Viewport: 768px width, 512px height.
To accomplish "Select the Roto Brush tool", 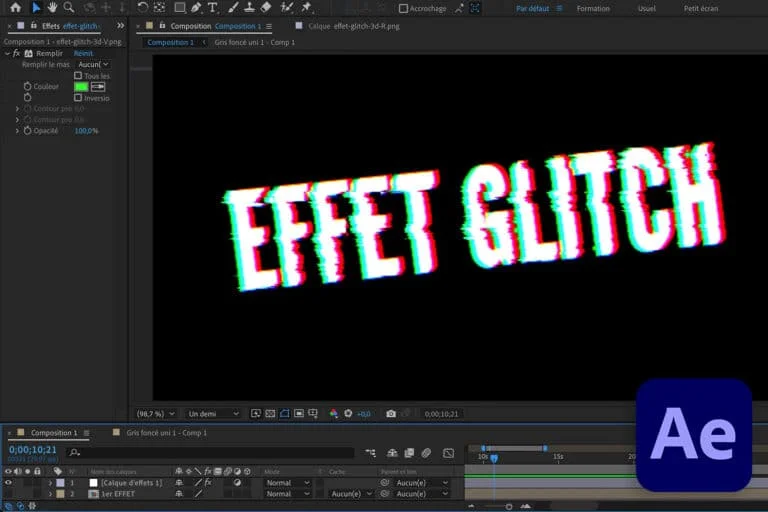I will click(287, 7).
